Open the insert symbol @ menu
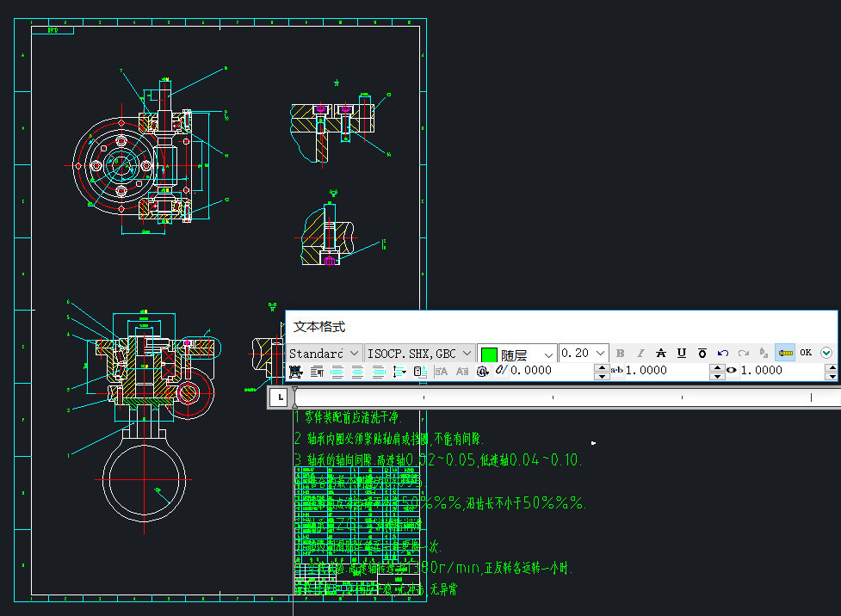Viewport: 841px width, 616px height. tap(483, 372)
